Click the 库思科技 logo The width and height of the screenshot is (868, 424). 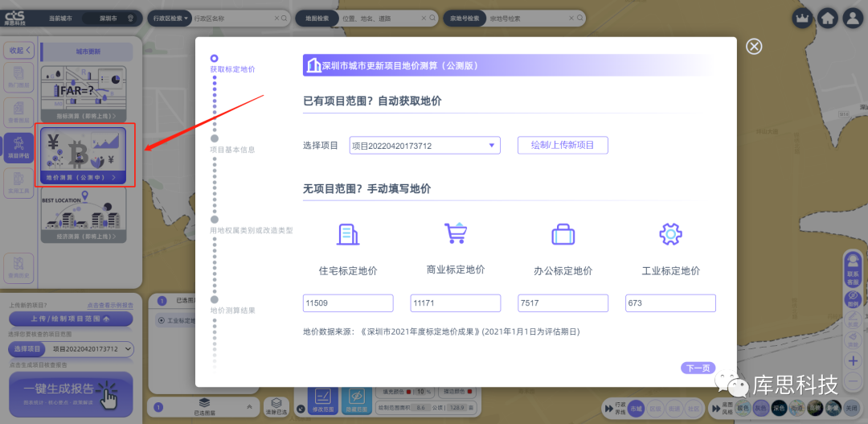(x=14, y=19)
